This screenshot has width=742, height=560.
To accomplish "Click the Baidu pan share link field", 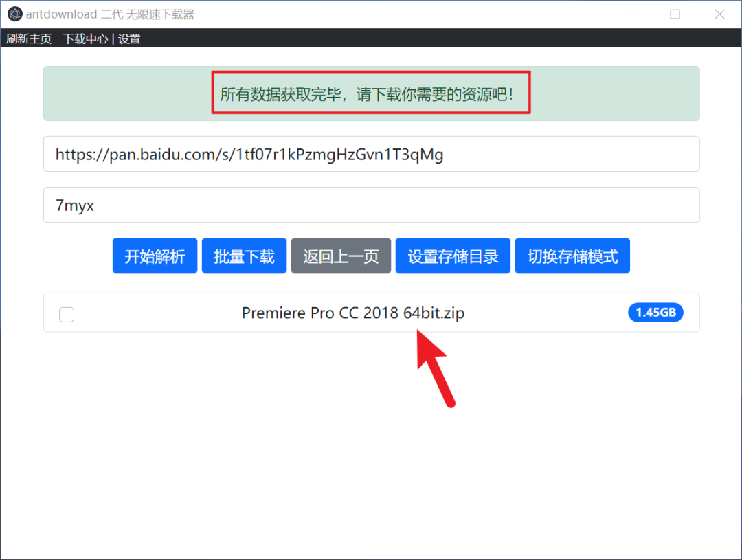I will pyautogui.click(x=371, y=154).
